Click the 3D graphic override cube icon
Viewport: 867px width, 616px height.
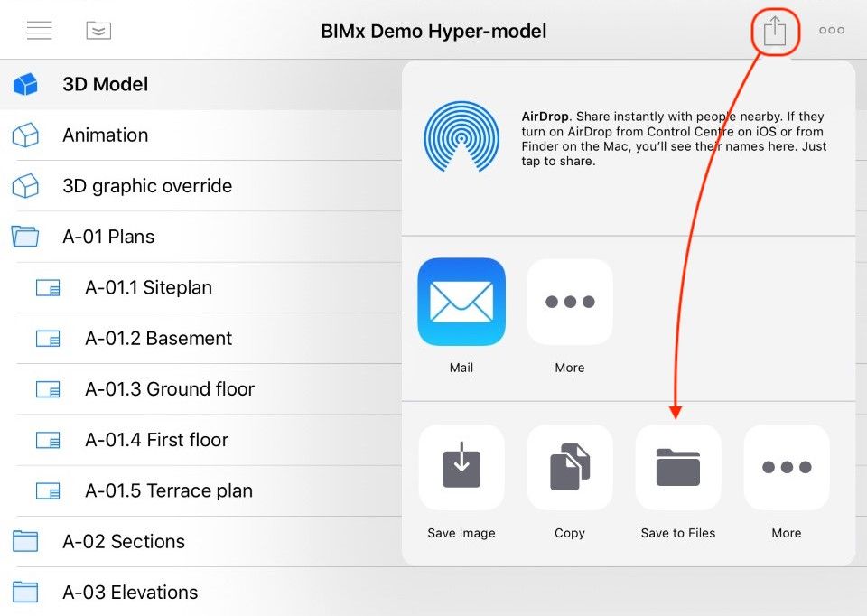[25, 186]
